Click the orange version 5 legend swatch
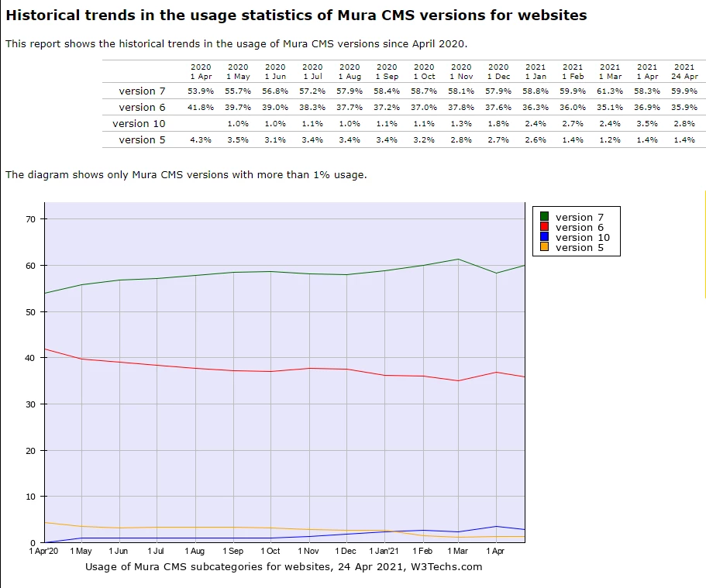This screenshot has width=706, height=588. pos(544,246)
